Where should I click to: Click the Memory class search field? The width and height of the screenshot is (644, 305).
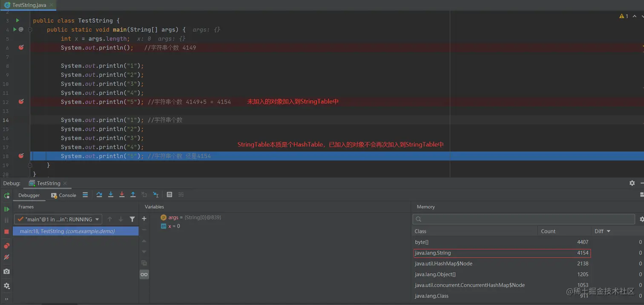(x=524, y=219)
